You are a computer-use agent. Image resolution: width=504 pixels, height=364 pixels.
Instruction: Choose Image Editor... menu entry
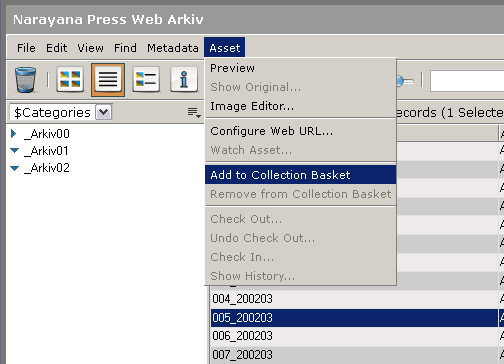[x=300, y=106]
